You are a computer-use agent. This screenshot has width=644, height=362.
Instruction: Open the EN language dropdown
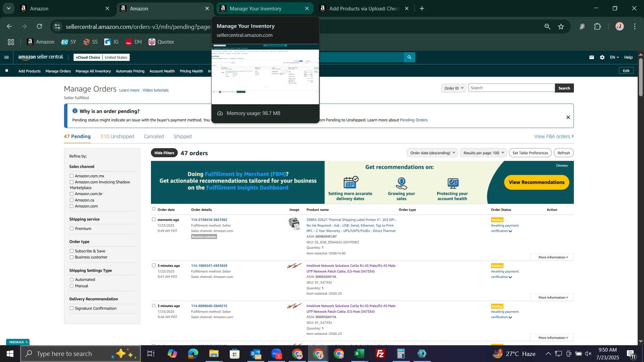pos(614,57)
